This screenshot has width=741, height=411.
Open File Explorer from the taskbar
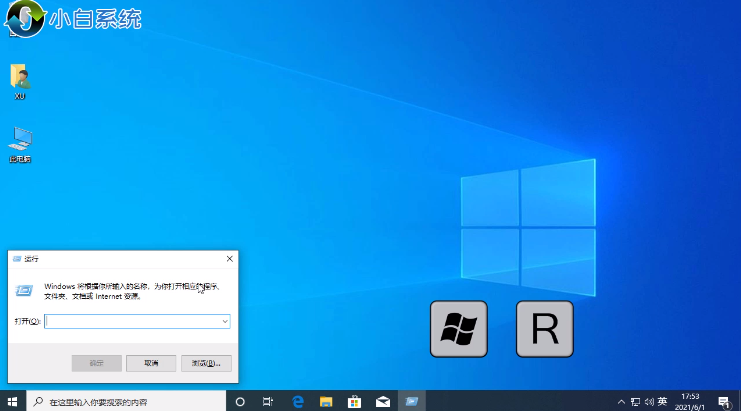pyautogui.click(x=325, y=402)
